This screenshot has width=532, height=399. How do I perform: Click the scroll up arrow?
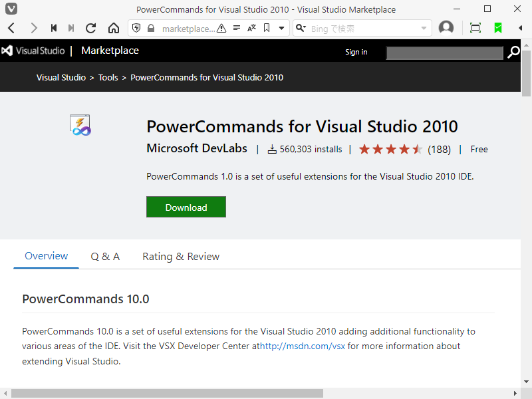tap(526, 45)
